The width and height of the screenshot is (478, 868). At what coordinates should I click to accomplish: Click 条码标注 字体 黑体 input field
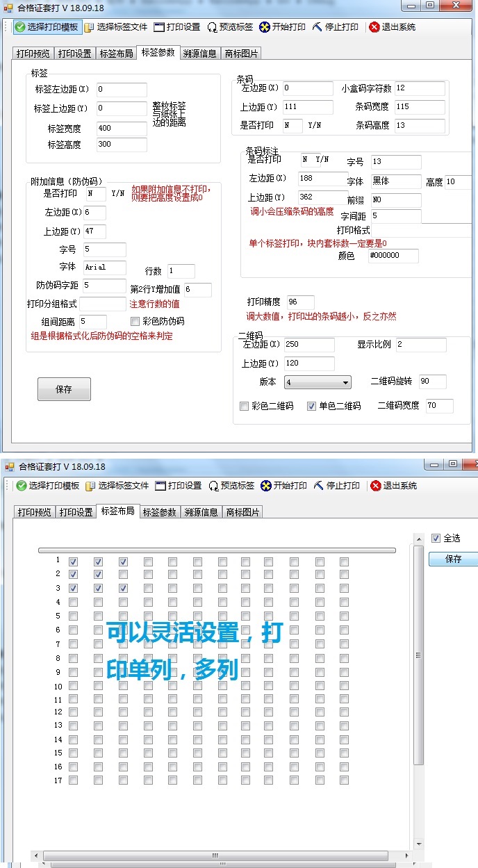[396, 181]
